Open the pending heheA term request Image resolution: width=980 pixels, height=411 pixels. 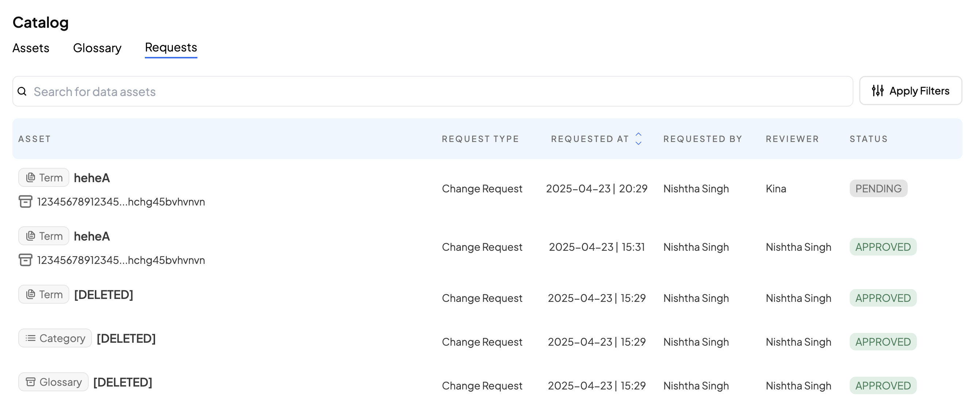coord(92,178)
